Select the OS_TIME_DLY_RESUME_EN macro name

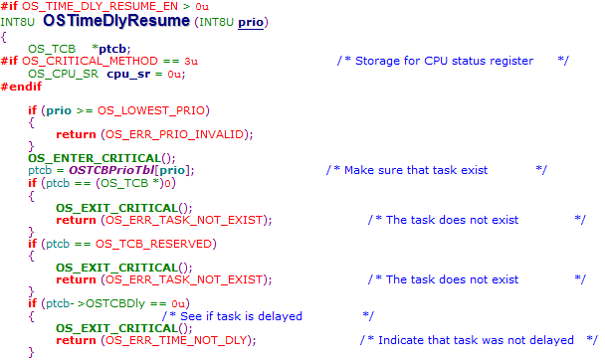[x=100, y=6]
